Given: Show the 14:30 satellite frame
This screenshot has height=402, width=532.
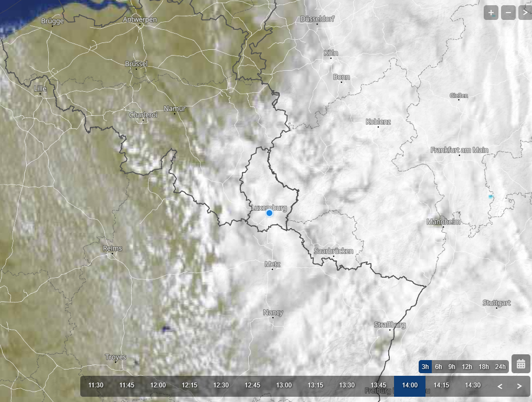Looking at the screenshot, I should pyautogui.click(x=473, y=385).
